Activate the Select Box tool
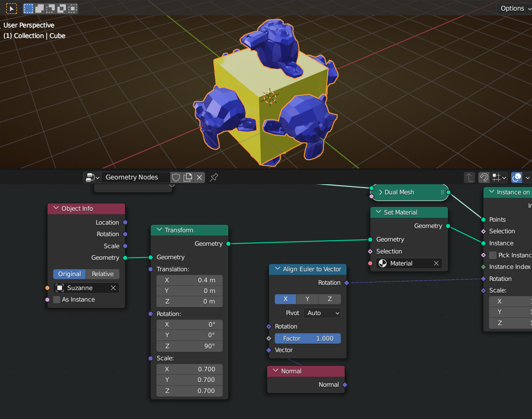The height and width of the screenshot is (419, 532). click(x=28, y=8)
